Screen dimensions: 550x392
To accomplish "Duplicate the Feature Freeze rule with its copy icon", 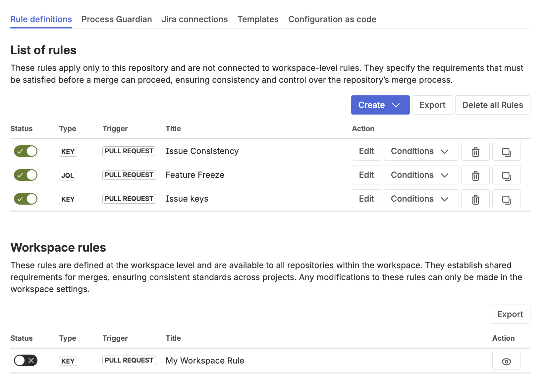I will pyautogui.click(x=506, y=175).
